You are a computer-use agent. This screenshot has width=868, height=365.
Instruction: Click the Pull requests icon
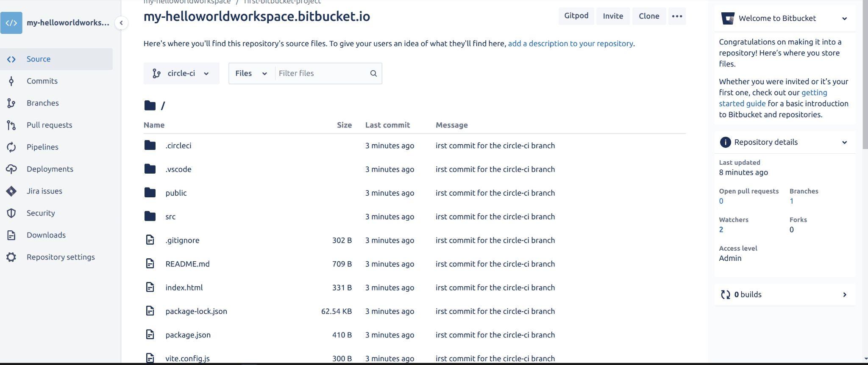11,125
